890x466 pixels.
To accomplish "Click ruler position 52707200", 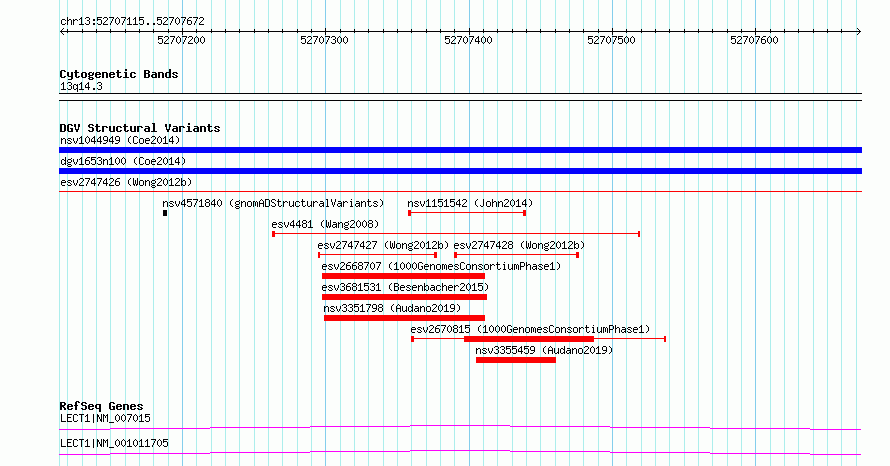I will [182, 40].
